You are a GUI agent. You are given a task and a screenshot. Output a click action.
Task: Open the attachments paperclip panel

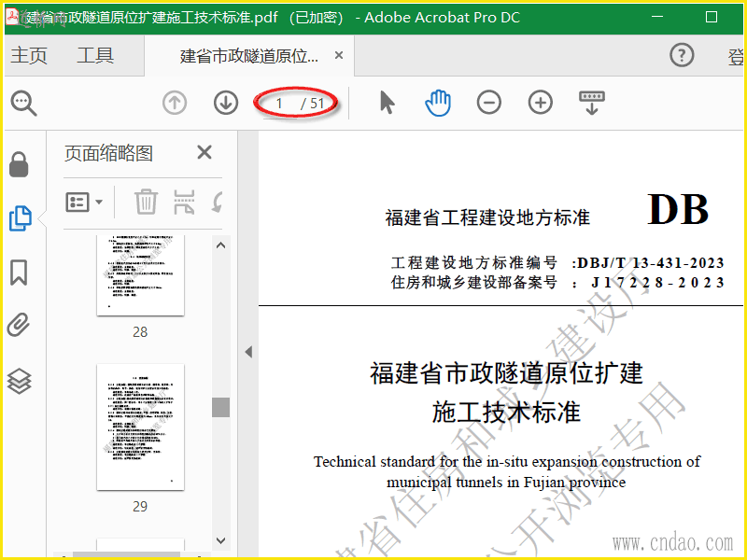click(x=19, y=326)
